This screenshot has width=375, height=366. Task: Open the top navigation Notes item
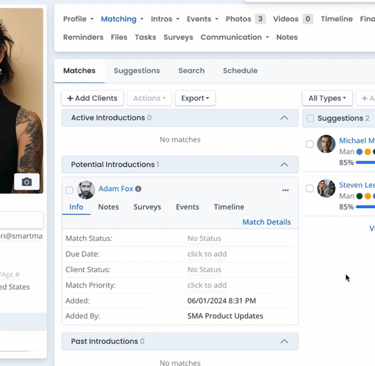(287, 37)
